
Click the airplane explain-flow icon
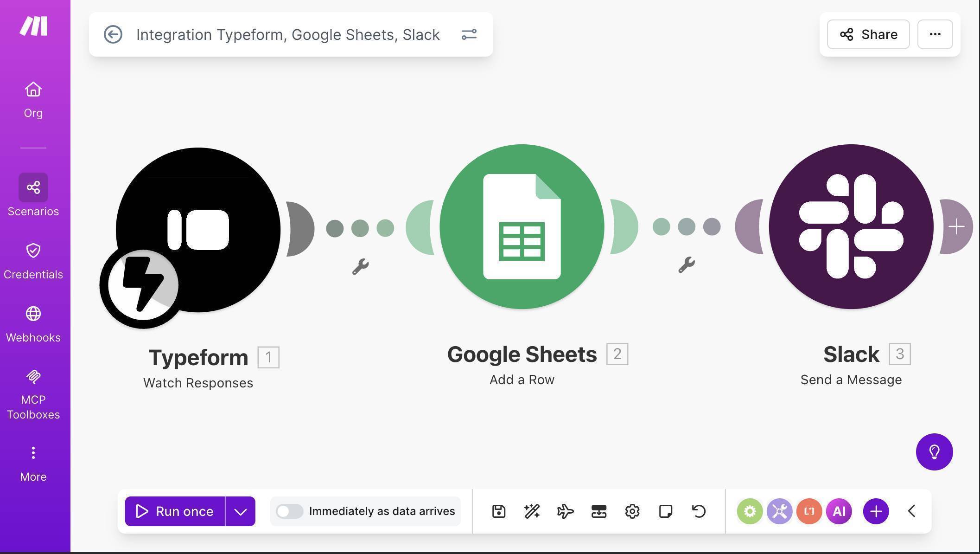tap(565, 511)
